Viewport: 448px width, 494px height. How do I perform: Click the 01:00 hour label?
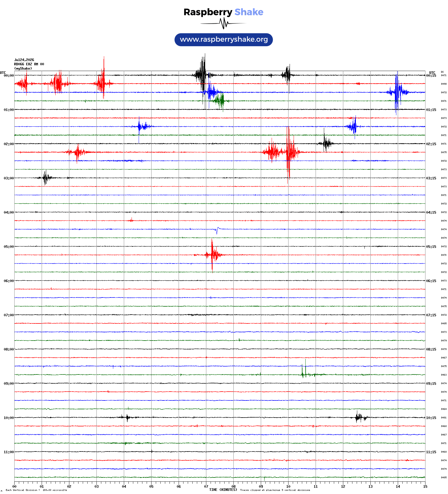pos(9,110)
